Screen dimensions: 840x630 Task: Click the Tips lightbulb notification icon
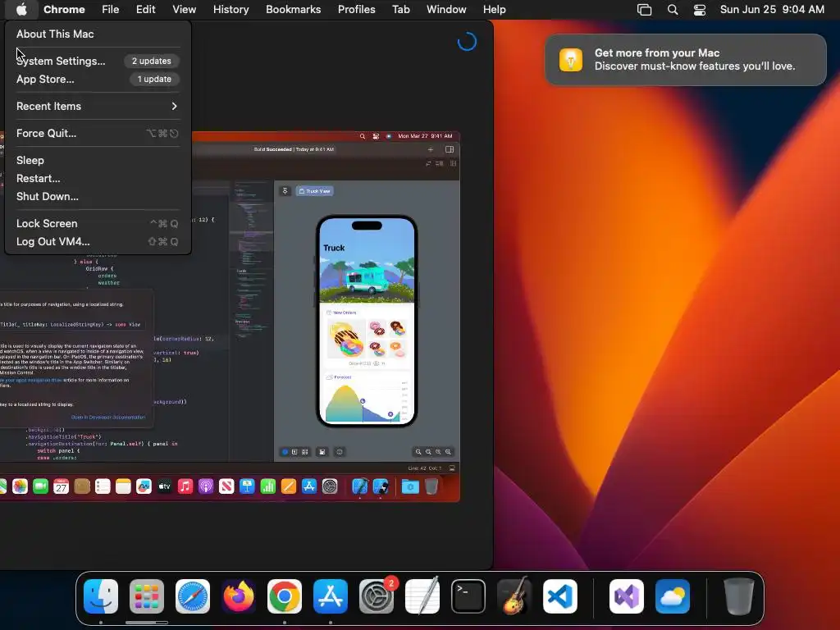tap(571, 59)
